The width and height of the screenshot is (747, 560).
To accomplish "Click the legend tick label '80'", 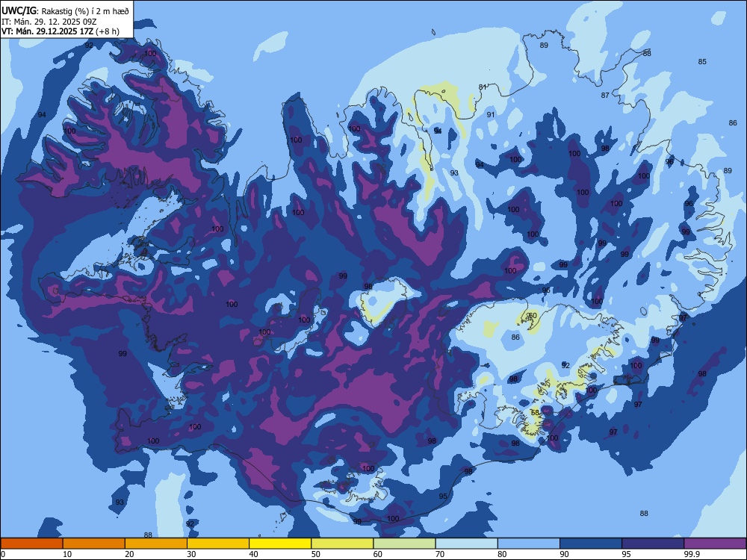I will tap(502, 554).
